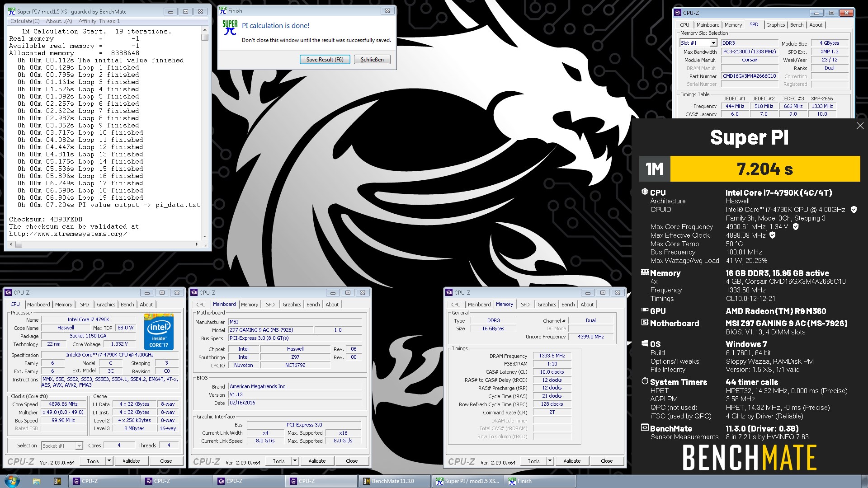Open About...(A) menu in Super PI
This screenshot has height=488, width=868.
59,21
